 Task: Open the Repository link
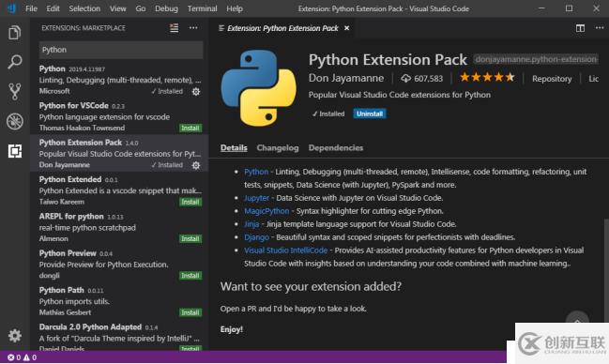tap(552, 79)
